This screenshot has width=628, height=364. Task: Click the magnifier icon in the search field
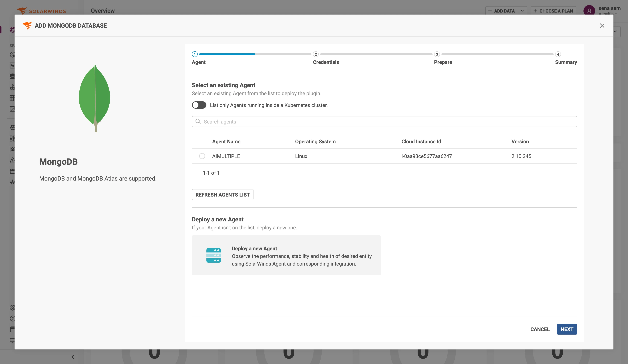[198, 121]
